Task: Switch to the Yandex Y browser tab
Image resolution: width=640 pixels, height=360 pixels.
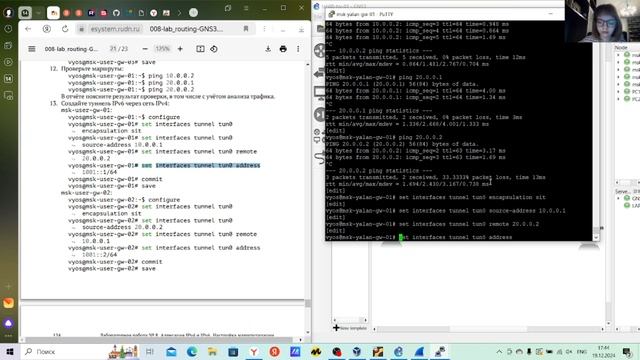Action: 153,13
